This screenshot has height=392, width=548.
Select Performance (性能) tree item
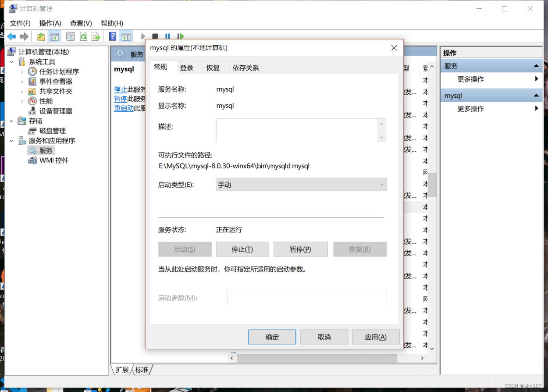[x=46, y=101]
